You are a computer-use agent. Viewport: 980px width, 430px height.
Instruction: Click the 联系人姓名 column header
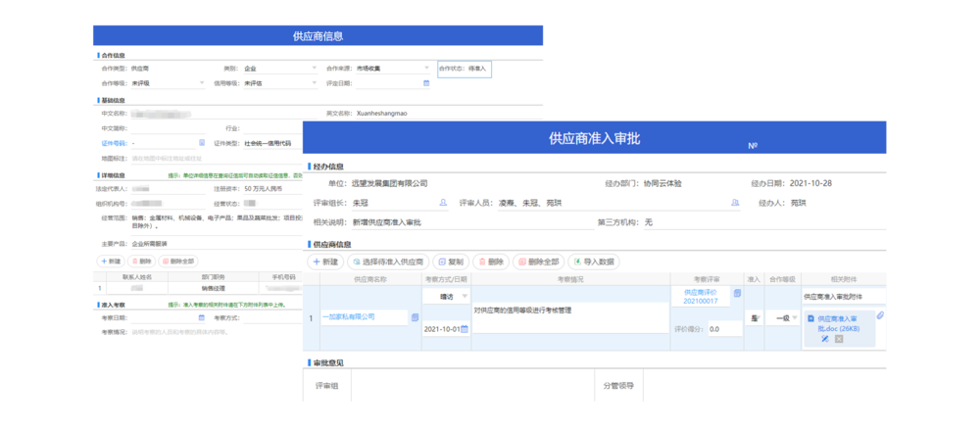(137, 276)
